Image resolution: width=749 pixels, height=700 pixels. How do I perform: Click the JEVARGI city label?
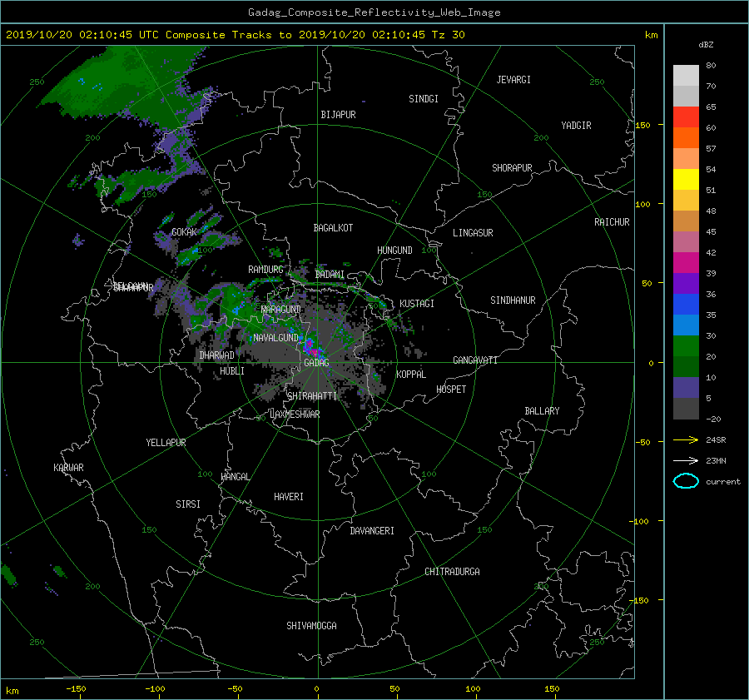pos(513,80)
